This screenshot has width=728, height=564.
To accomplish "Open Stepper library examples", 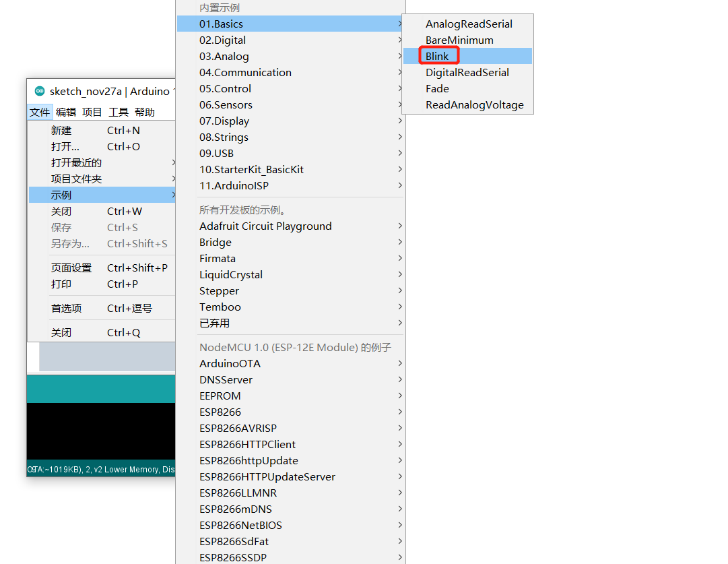I will [290, 291].
